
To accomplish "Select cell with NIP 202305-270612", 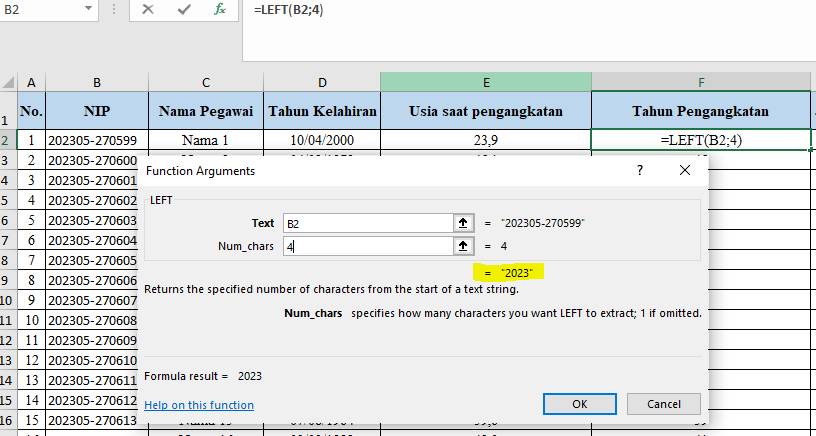I will 93,400.
